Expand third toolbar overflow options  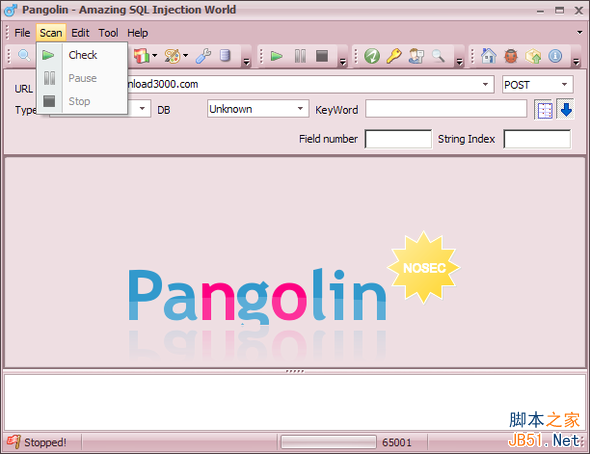[459, 62]
